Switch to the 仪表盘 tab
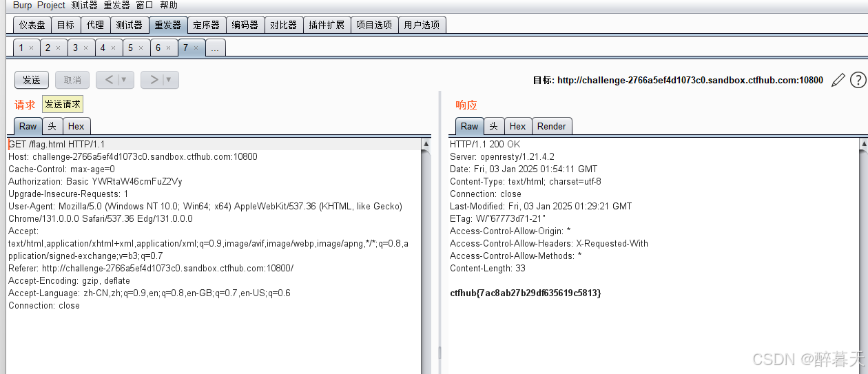This screenshot has height=374, width=868. pos(32,25)
